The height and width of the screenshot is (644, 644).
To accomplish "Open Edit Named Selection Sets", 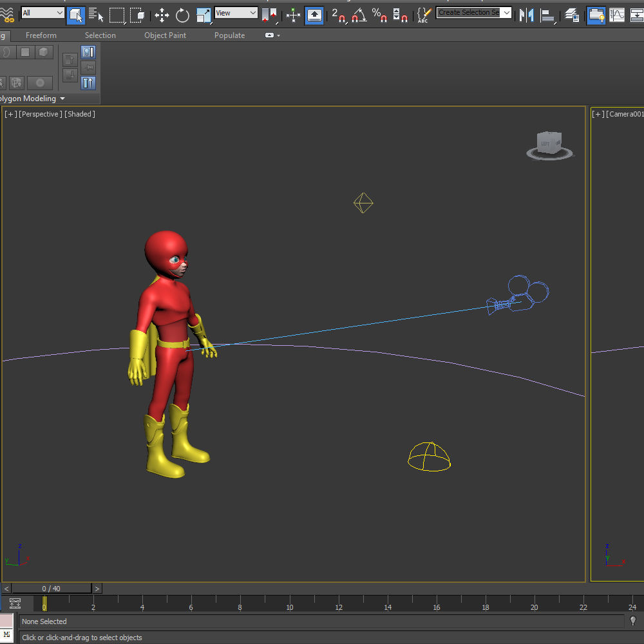I will pos(424,15).
